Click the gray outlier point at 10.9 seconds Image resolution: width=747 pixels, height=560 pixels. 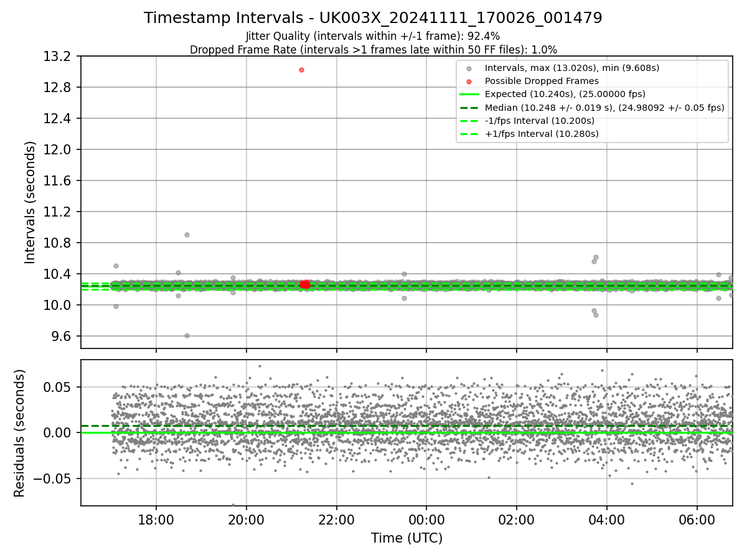(x=187, y=235)
